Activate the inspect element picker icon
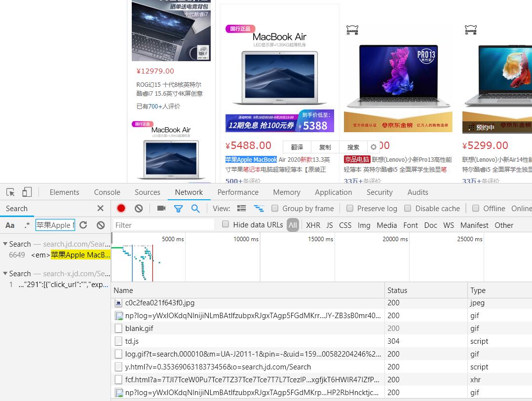 10,192
